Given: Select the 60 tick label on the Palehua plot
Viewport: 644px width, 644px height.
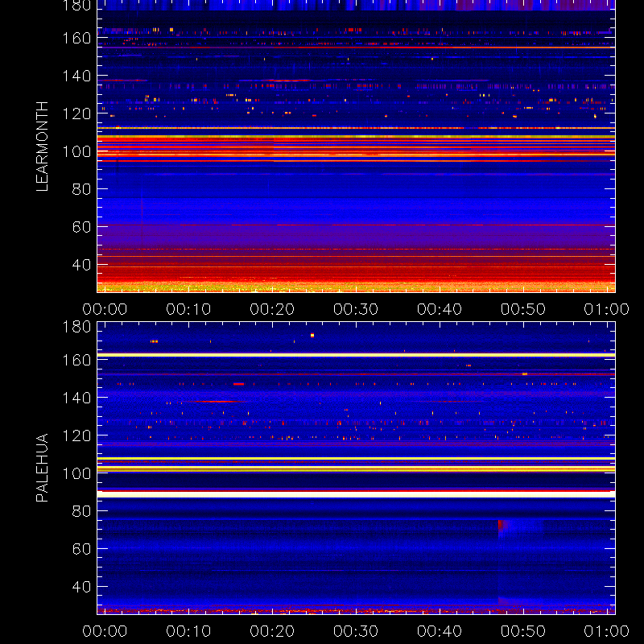Looking at the screenshot, I should click(81, 549).
